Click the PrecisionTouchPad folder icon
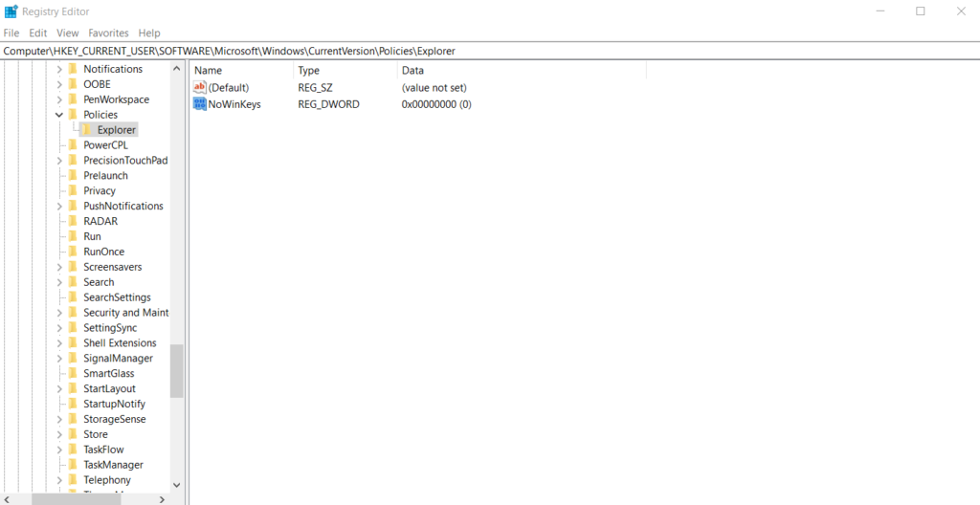Screen dimensions: 980x505 click(x=73, y=160)
